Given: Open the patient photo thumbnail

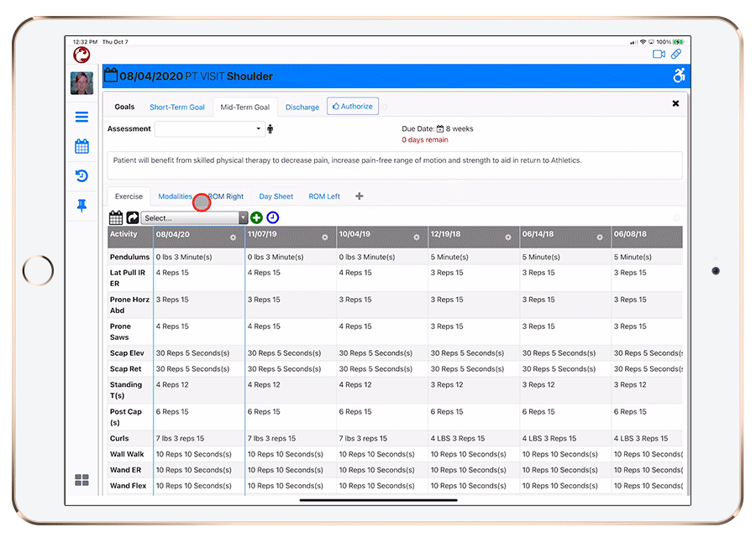Looking at the screenshot, I should [x=82, y=83].
